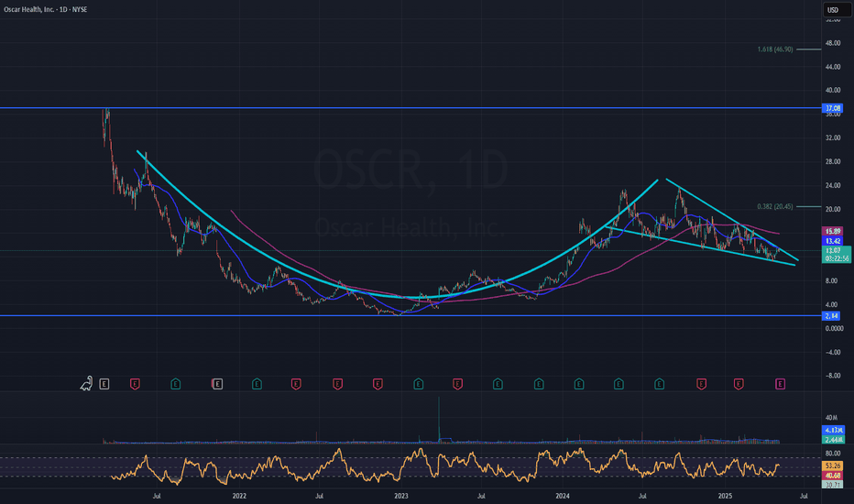
Task: Open the green August 2024 earnings marker
Action: [659, 384]
